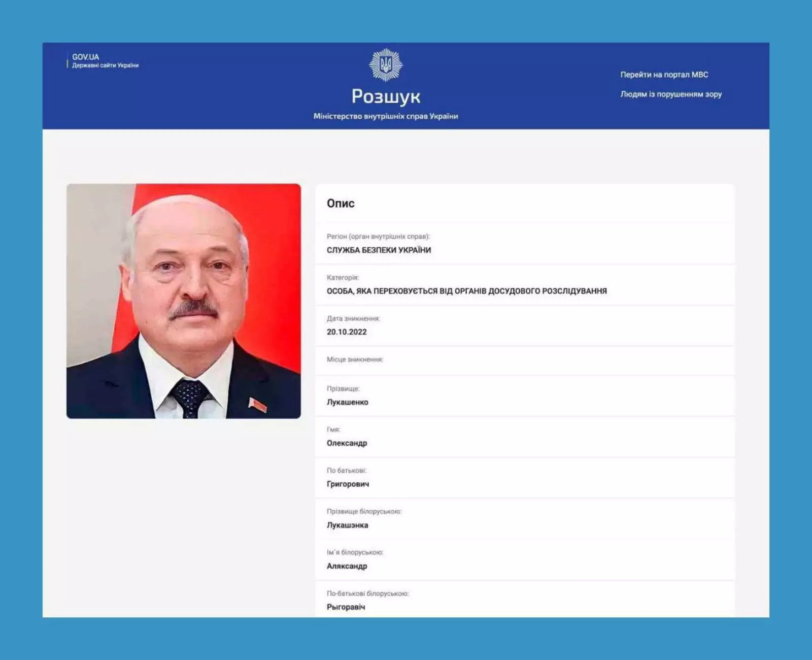Select the patronymic "Григорович"

click(x=349, y=484)
